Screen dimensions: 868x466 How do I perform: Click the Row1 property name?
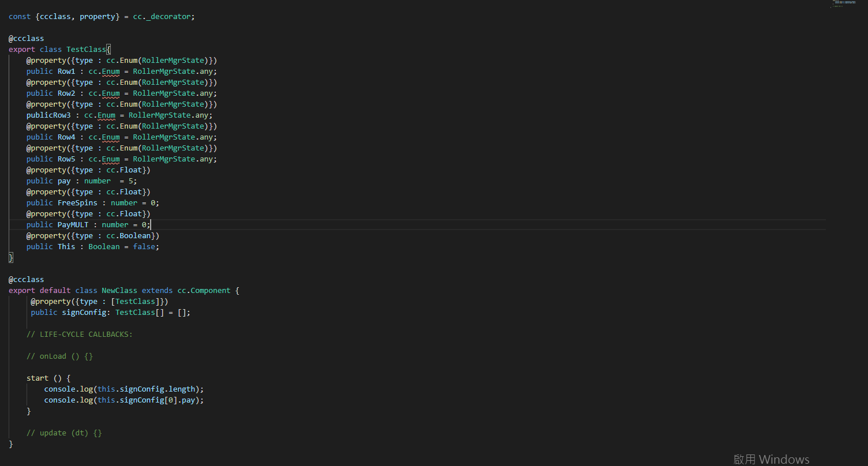click(x=66, y=72)
